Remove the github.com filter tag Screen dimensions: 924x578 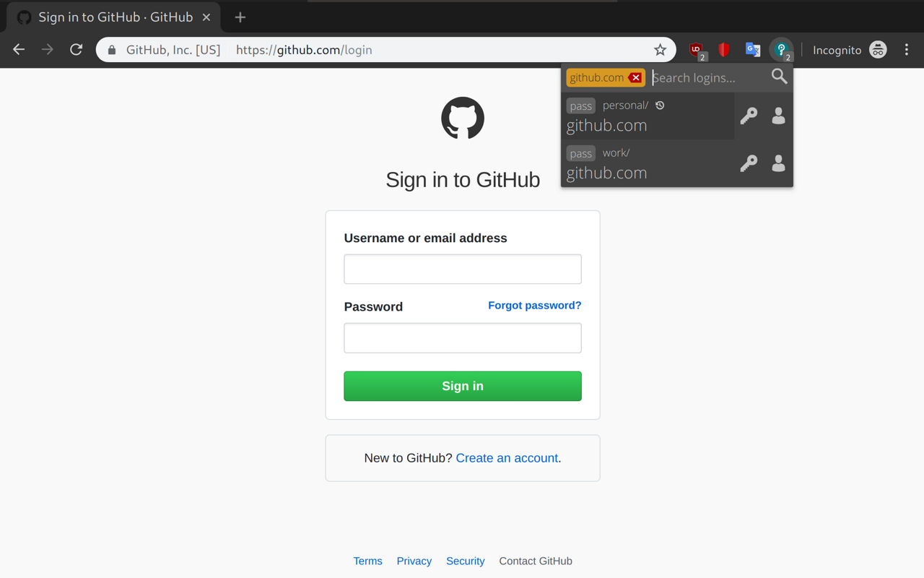coord(635,77)
